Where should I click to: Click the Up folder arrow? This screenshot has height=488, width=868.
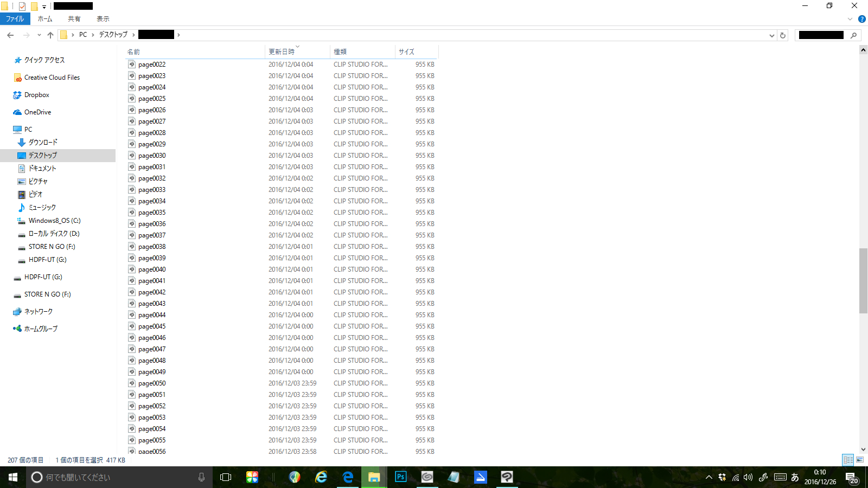click(50, 35)
